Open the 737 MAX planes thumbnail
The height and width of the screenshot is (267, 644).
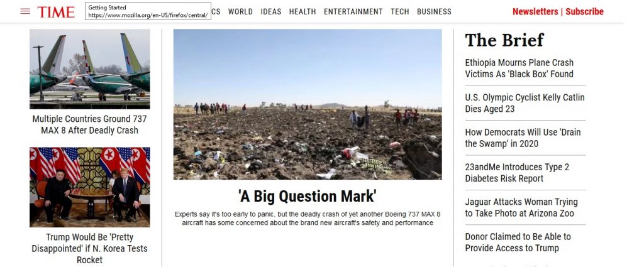(89, 69)
